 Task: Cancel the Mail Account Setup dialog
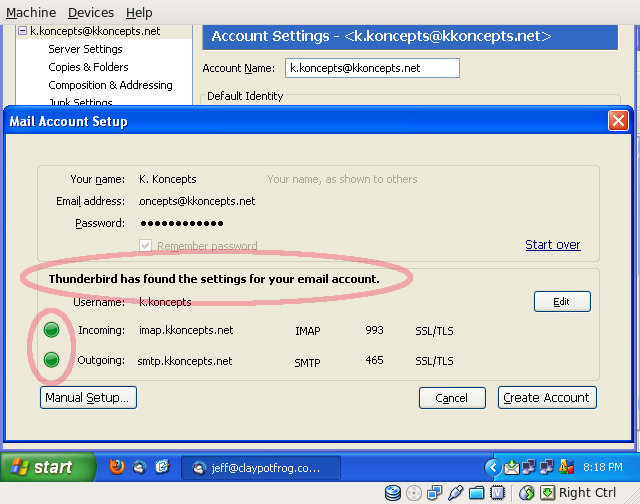click(x=452, y=398)
